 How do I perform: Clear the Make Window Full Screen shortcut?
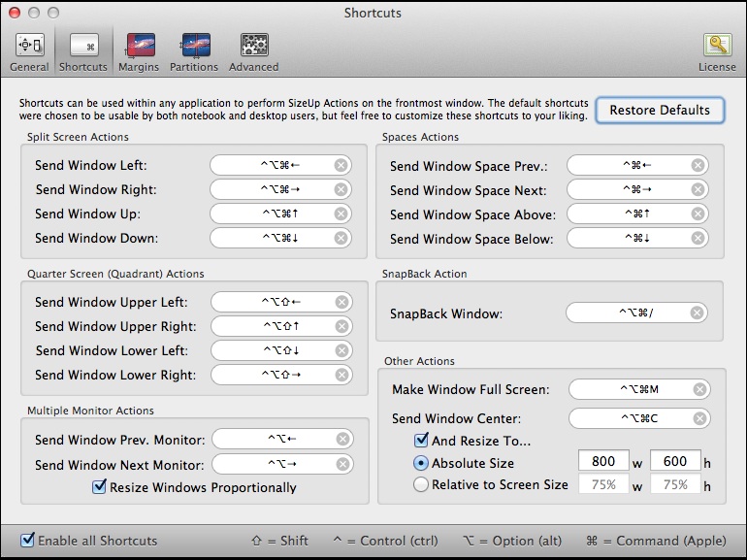(x=700, y=389)
